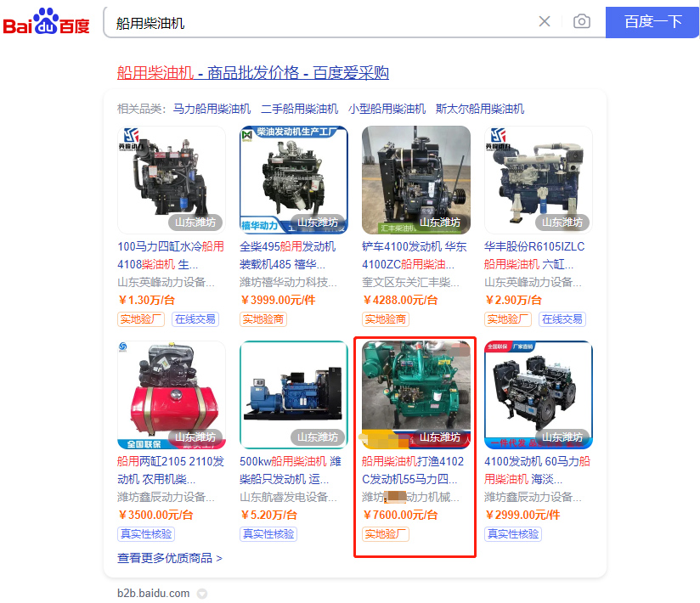Click 在线交易 tag under ¥2.90万/台
700x603 pixels.
(x=562, y=319)
